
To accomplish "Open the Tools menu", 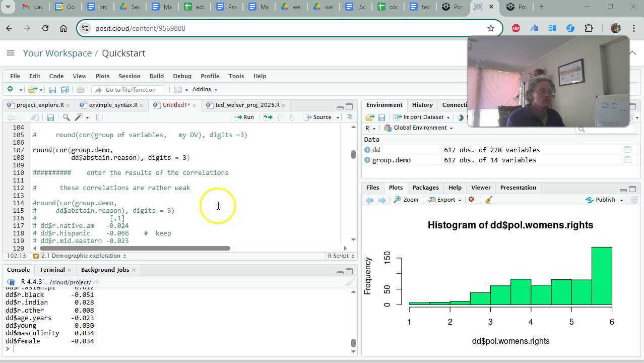I will [x=236, y=76].
